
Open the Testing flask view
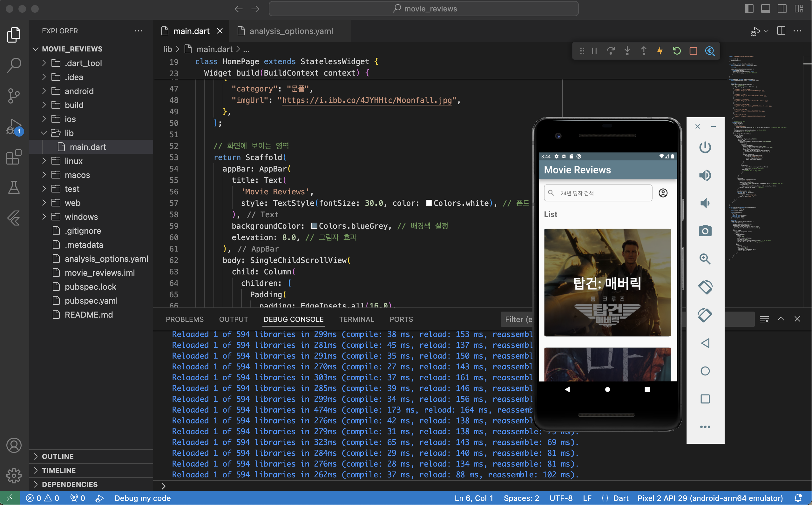14,187
